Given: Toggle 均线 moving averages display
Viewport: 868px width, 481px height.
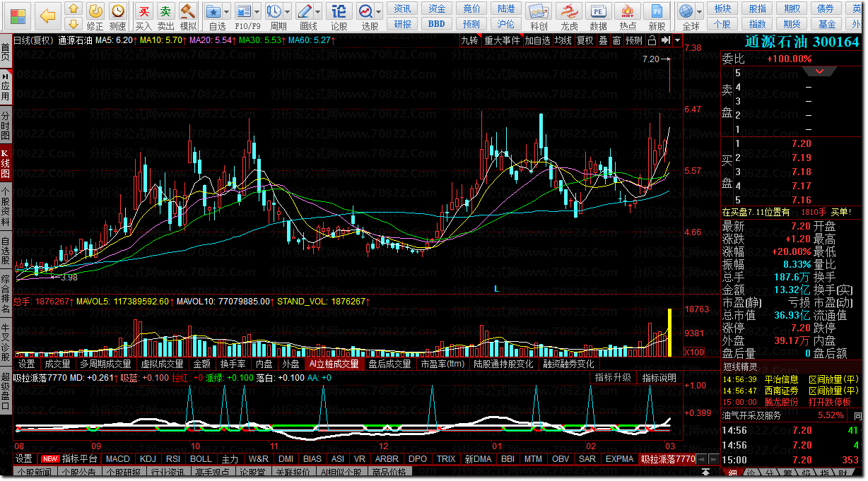Looking at the screenshot, I should pos(563,40).
